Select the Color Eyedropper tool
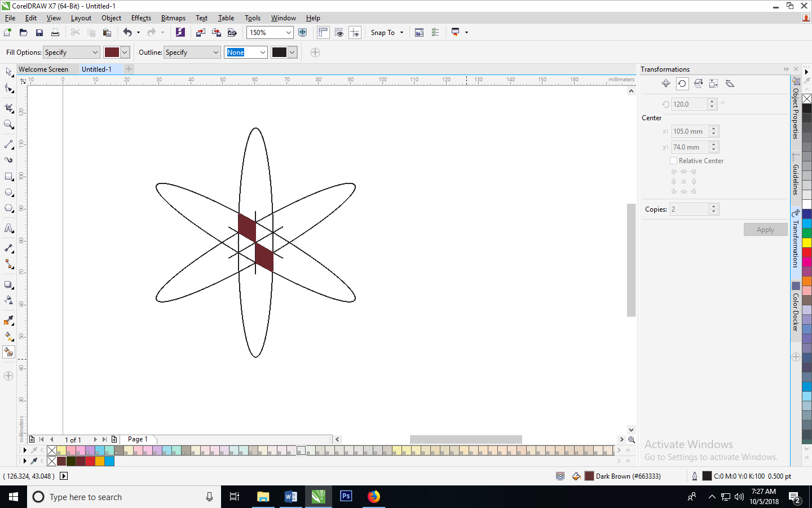812x508 pixels. pos(8,321)
